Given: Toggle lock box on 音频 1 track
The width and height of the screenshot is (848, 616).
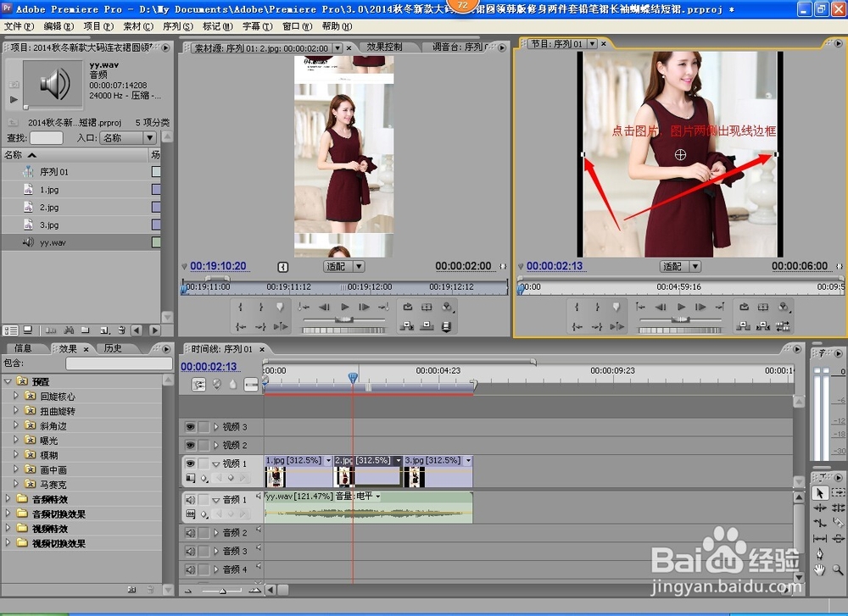Looking at the screenshot, I should 204,500.
